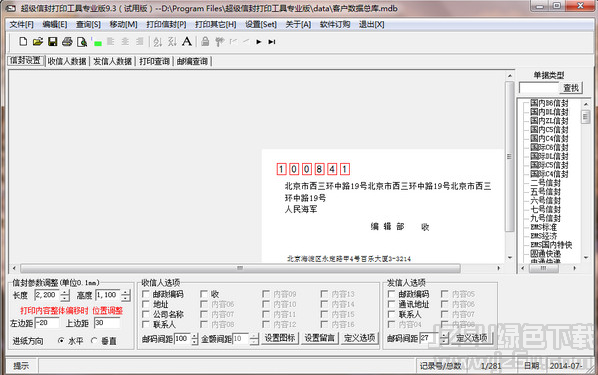The height and width of the screenshot is (375, 598).
Task: Switch to 收信人数据 tab
Action: click(67, 61)
